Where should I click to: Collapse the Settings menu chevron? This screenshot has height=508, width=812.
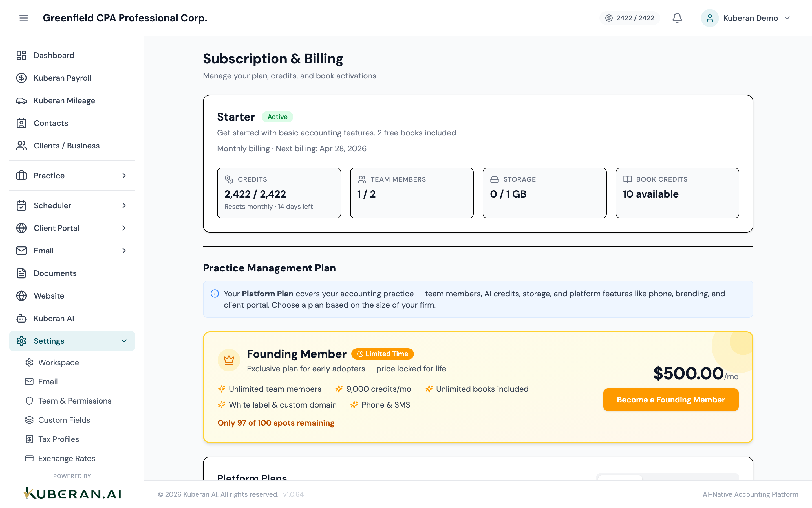[x=124, y=341]
